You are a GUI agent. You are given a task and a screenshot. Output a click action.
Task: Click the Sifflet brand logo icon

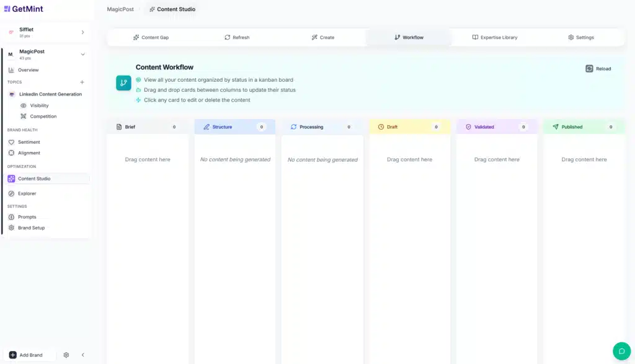coord(11,32)
